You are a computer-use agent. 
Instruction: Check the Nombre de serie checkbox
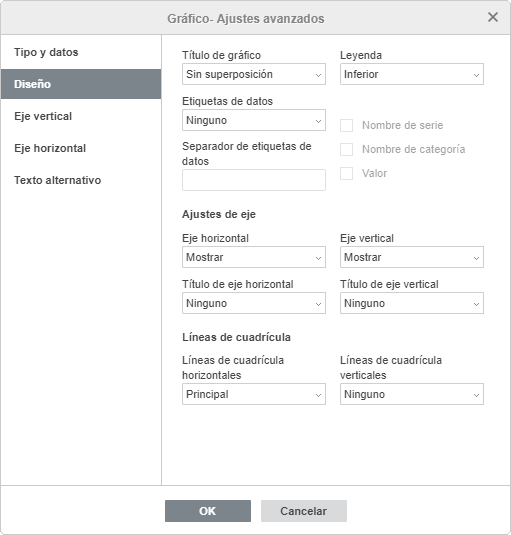point(347,126)
